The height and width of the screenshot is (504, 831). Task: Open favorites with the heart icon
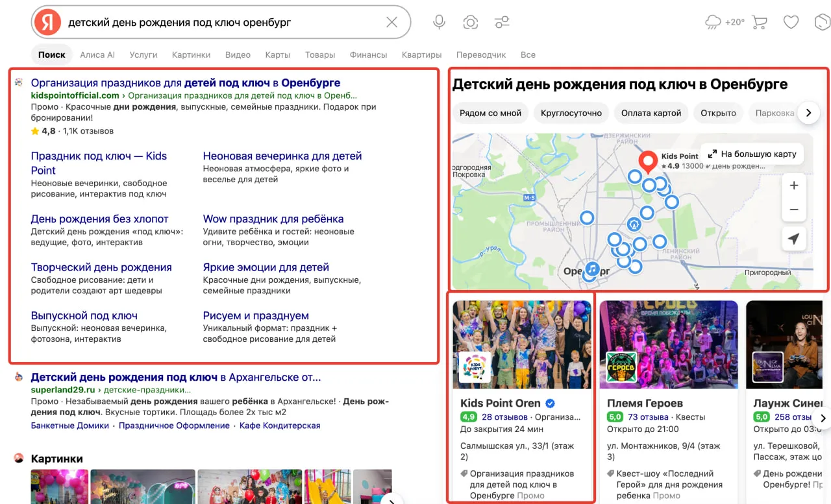pyautogui.click(x=791, y=22)
